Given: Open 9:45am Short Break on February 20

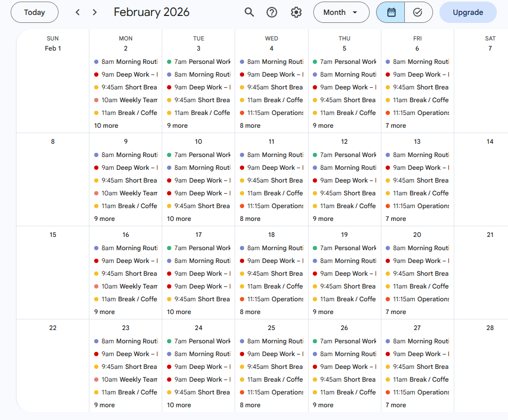Looking at the screenshot, I should click(x=417, y=274).
